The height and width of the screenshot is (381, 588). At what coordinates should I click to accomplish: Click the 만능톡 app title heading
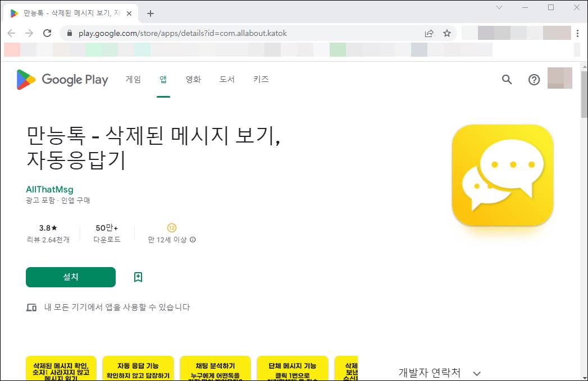pos(154,147)
